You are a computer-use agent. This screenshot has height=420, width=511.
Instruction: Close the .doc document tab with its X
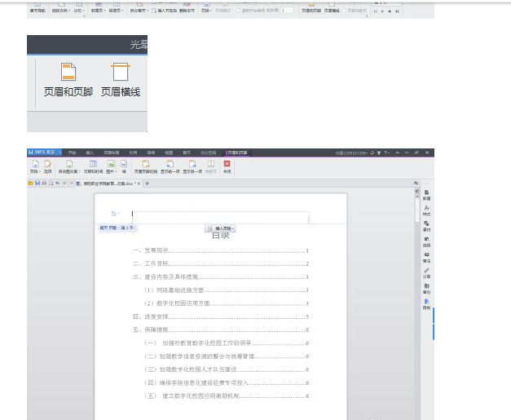[x=139, y=183]
